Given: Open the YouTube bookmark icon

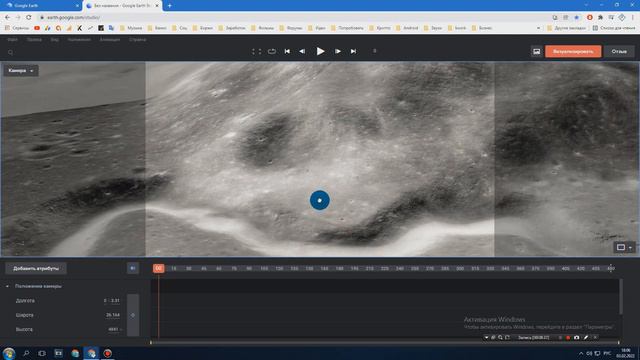Looking at the screenshot, I should tap(37, 28).
